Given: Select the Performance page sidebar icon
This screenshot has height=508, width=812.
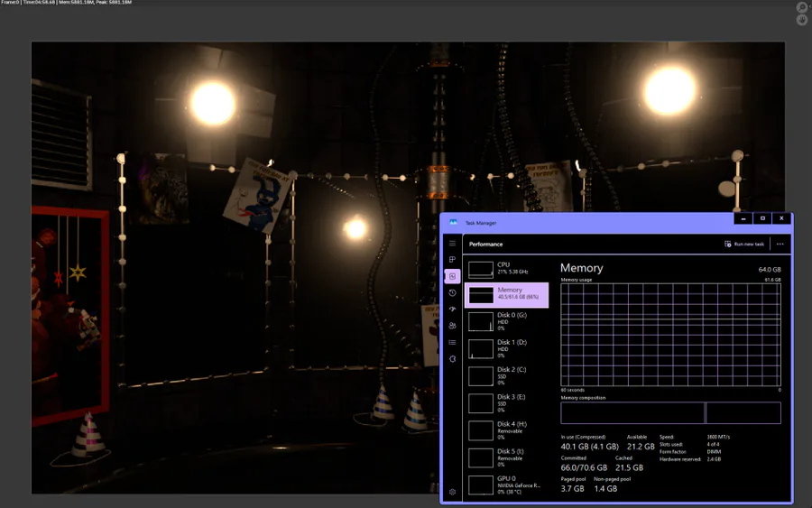Looking at the screenshot, I should (452, 276).
